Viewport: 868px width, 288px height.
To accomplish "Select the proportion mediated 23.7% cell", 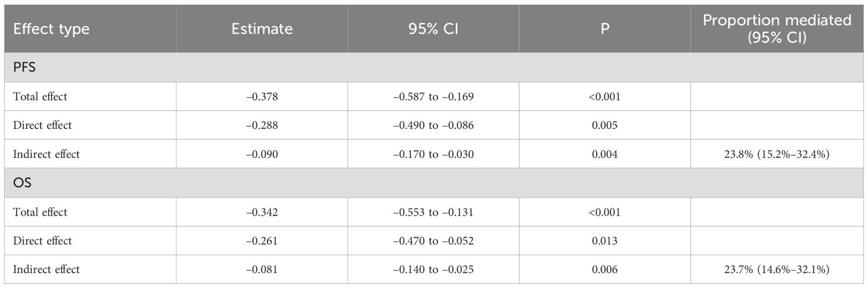I will (x=777, y=270).
